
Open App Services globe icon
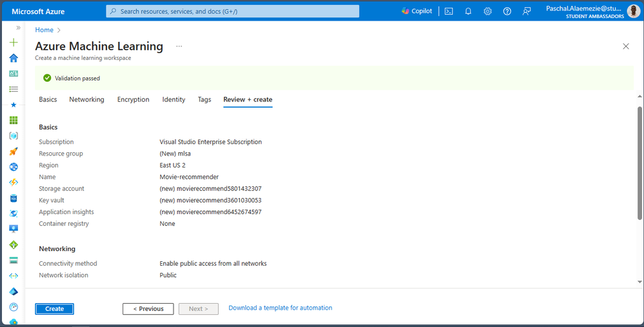coord(14,167)
